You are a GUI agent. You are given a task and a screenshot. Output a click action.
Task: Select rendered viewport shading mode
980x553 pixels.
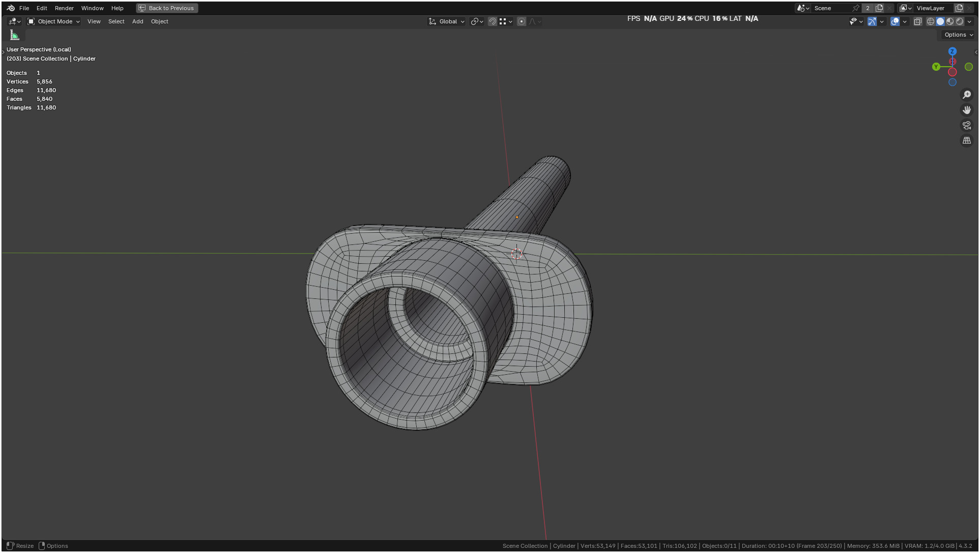coord(960,21)
